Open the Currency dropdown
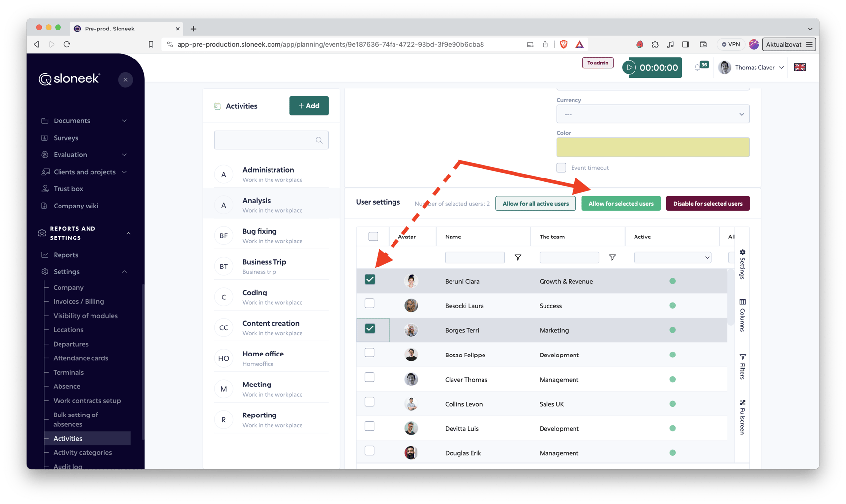This screenshot has height=504, width=846. coord(653,114)
